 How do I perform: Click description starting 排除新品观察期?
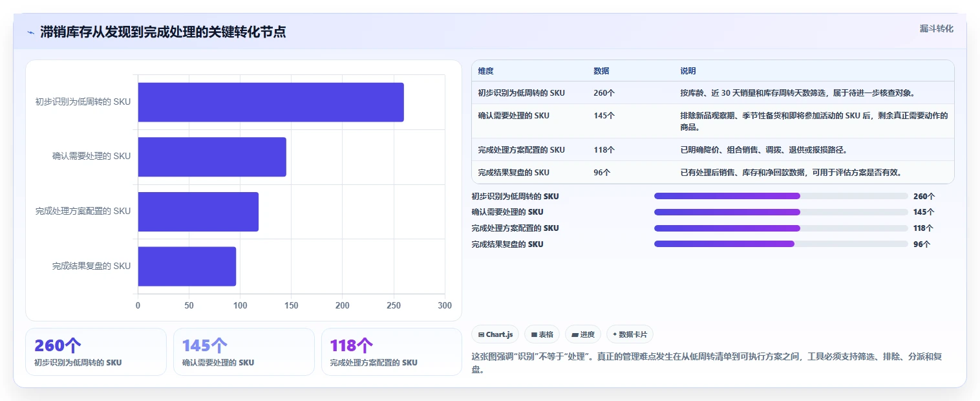815,122
